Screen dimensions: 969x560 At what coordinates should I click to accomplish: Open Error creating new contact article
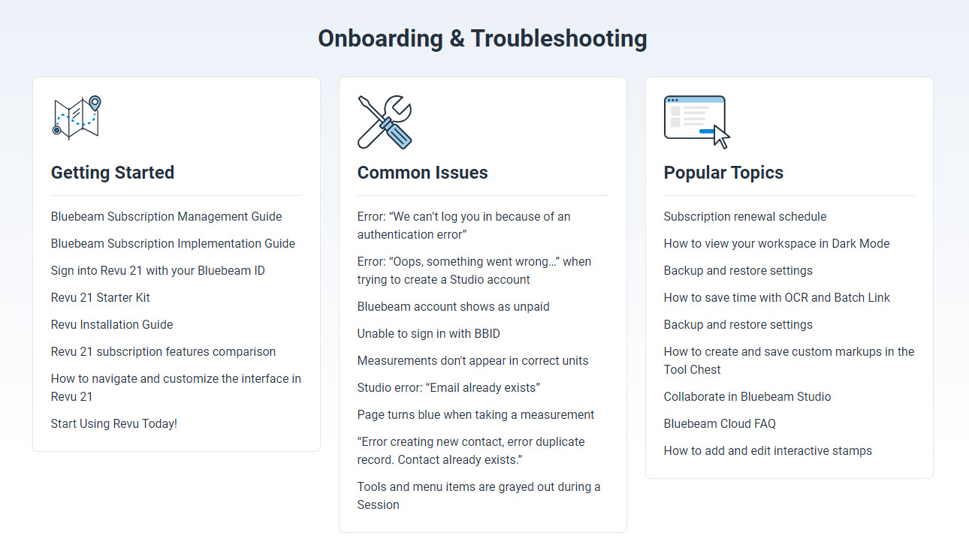(x=471, y=450)
